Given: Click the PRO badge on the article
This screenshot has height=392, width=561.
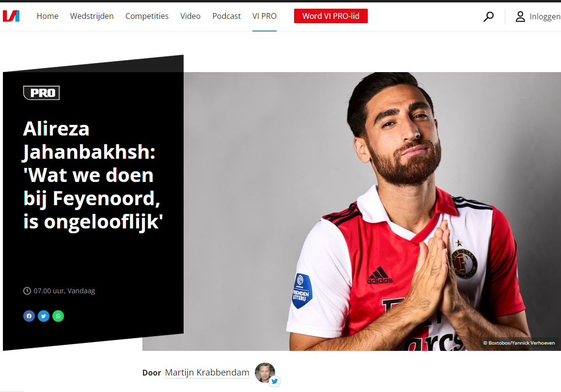Looking at the screenshot, I should click(x=42, y=93).
